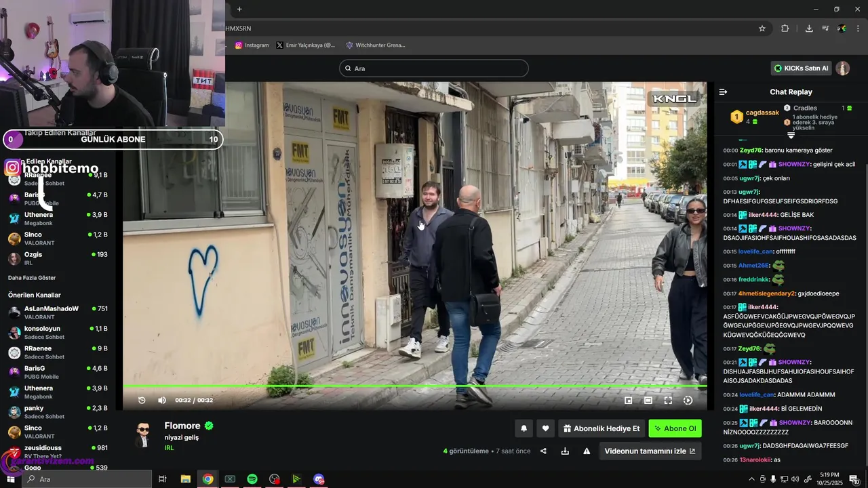868x488 pixels.
Task: Open the Chrome downloads icon
Action: (x=809, y=28)
